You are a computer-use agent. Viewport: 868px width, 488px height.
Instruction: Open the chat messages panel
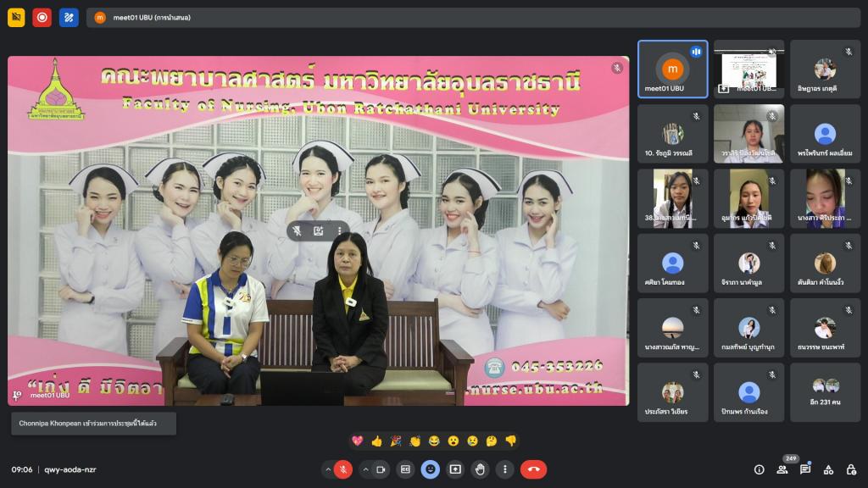[805, 469]
